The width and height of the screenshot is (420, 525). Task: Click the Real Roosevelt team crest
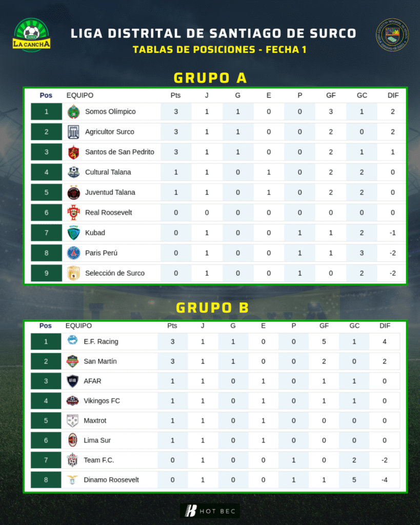73,213
